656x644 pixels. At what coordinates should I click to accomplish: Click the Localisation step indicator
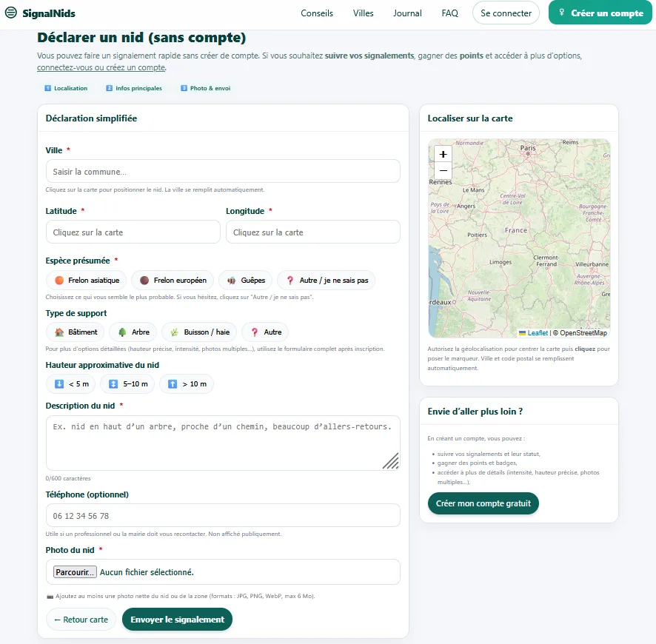click(67, 88)
